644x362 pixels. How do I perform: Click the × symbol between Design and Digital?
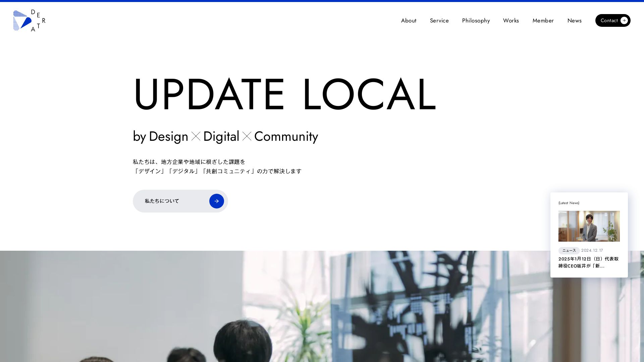196,136
